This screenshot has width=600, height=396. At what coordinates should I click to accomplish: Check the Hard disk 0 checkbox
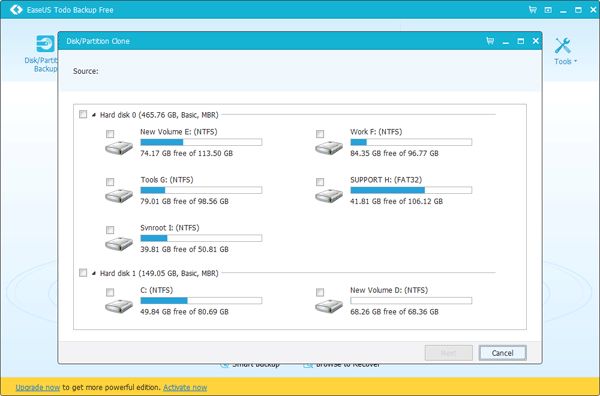point(83,114)
